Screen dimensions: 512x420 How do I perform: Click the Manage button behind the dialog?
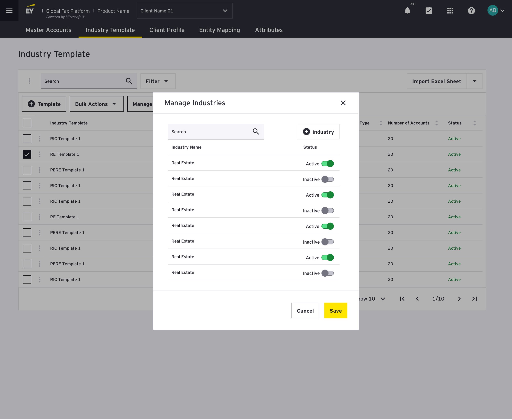click(140, 104)
